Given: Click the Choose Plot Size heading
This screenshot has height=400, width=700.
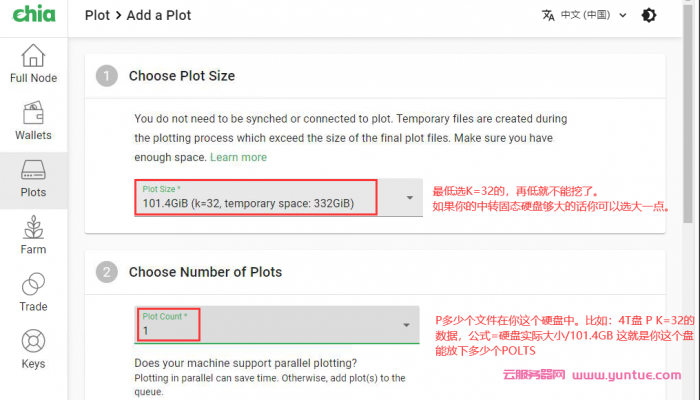Looking at the screenshot, I should click(182, 75).
